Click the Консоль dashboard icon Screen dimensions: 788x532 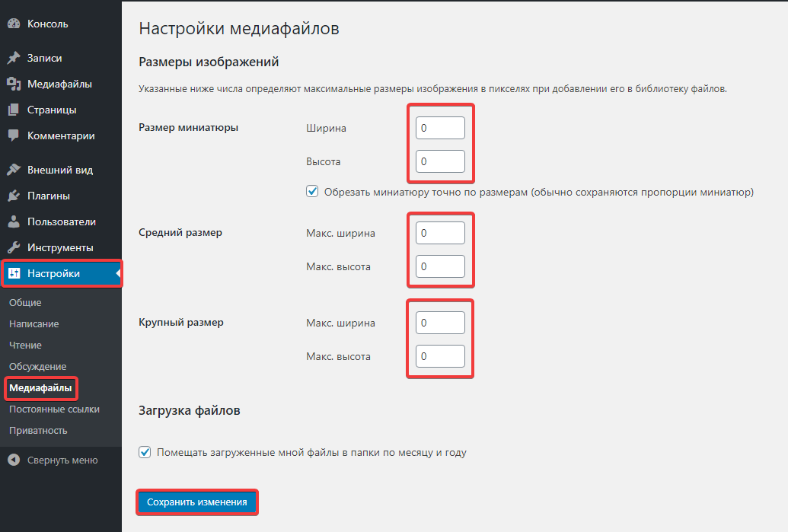click(14, 24)
